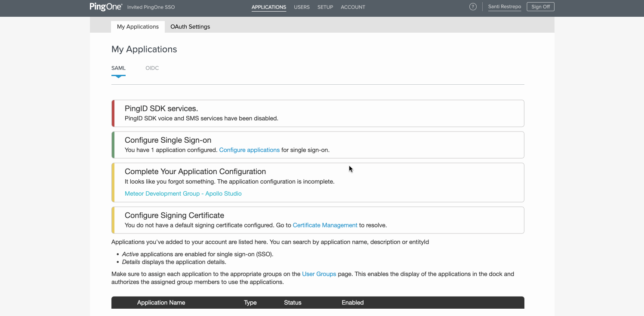This screenshot has height=316, width=644.
Task: Open the My Applications tab
Action: point(138,27)
